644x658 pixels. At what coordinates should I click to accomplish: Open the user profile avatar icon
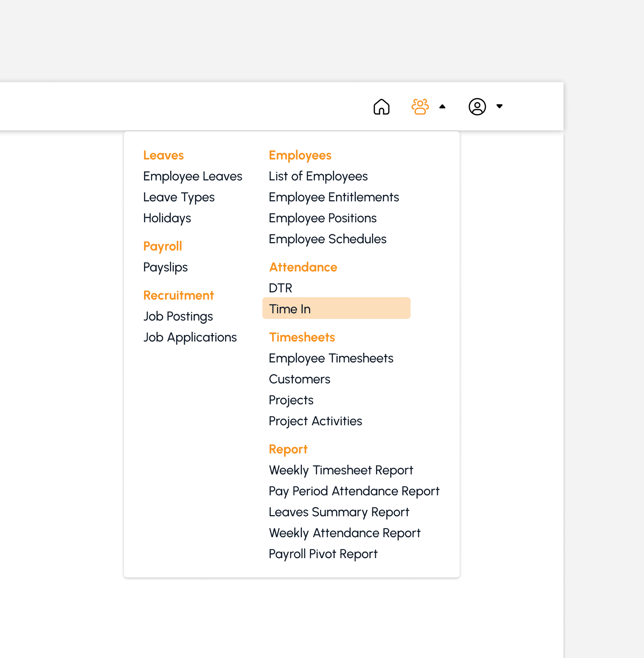[477, 107]
